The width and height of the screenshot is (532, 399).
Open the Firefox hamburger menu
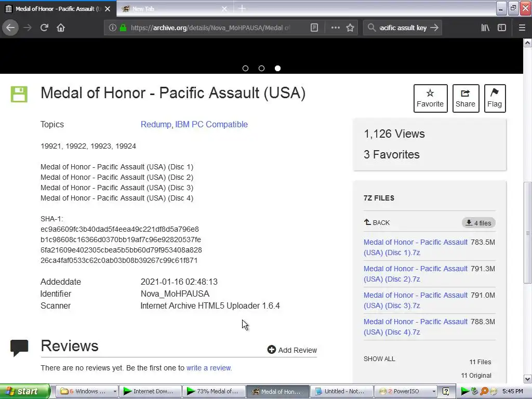click(x=522, y=28)
